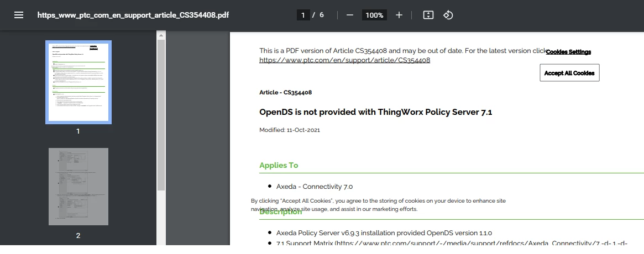Click Accept All Cookies button
644x254 pixels.
point(569,73)
